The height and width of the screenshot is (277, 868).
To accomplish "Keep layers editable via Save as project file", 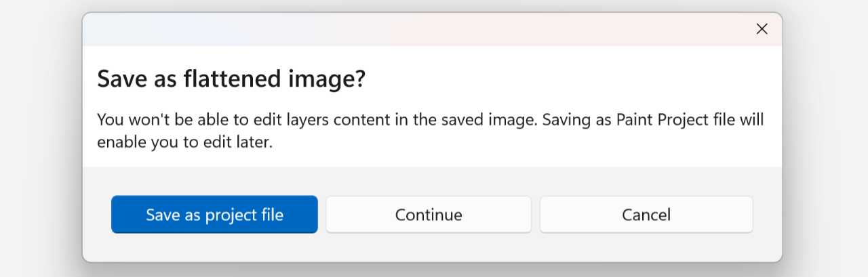I will pyautogui.click(x=214, y=215).
